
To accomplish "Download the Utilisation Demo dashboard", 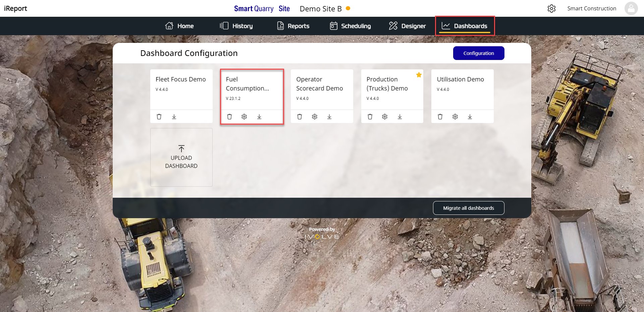I will (x=470, y=117).
